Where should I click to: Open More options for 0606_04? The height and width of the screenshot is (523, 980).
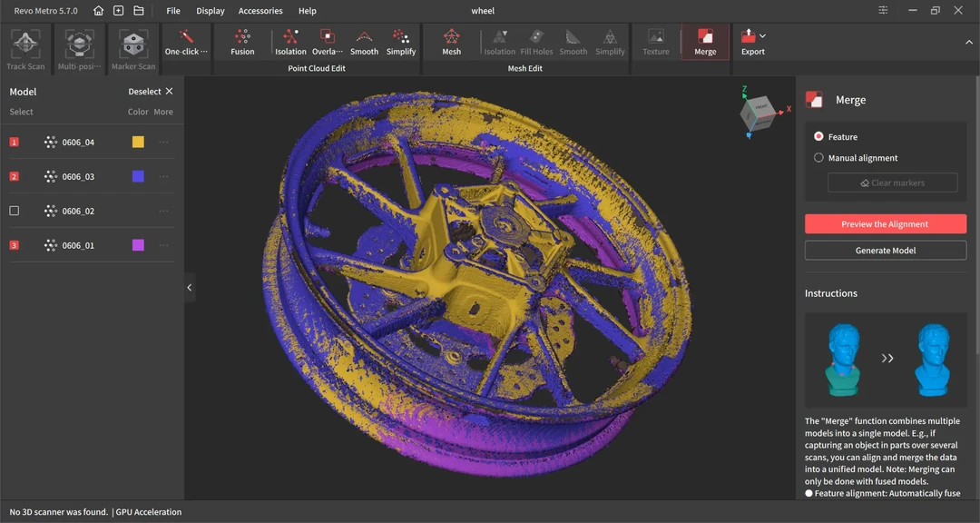coord(163,142)
